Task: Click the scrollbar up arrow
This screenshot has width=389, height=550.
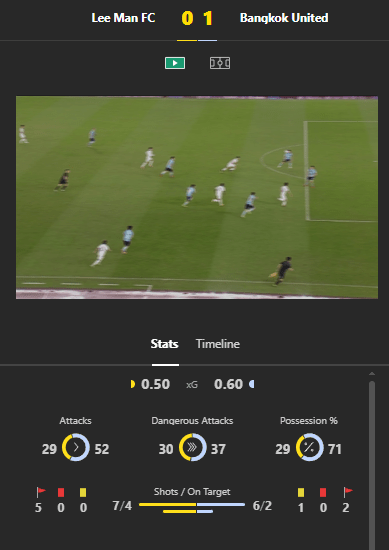Action: click(x=372, y=374)
